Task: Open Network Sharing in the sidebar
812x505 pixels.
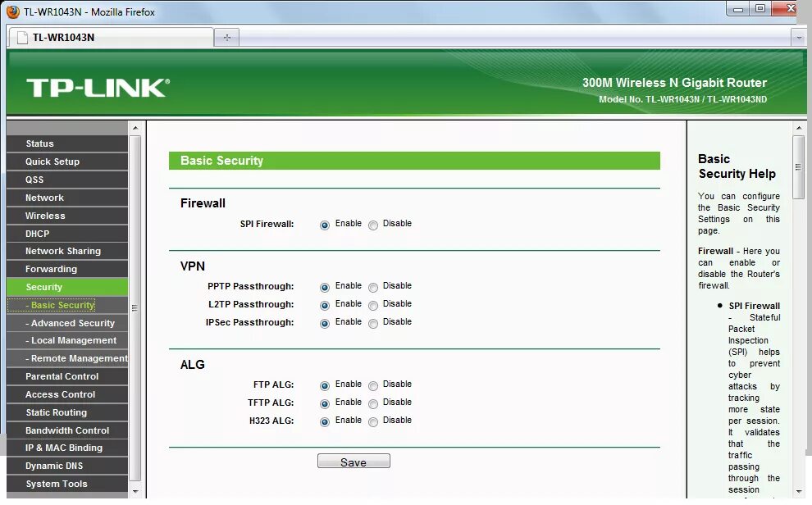Action: (67, 251)
